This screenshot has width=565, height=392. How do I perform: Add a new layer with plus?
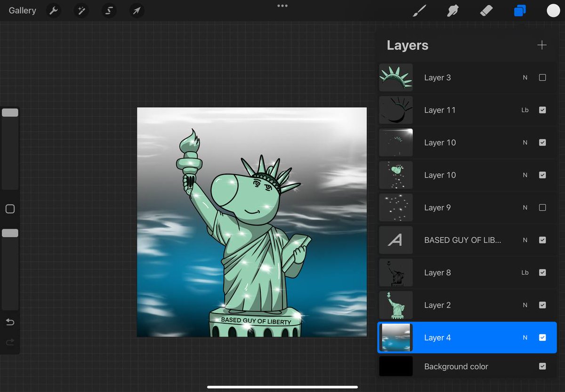coord(542,45)
